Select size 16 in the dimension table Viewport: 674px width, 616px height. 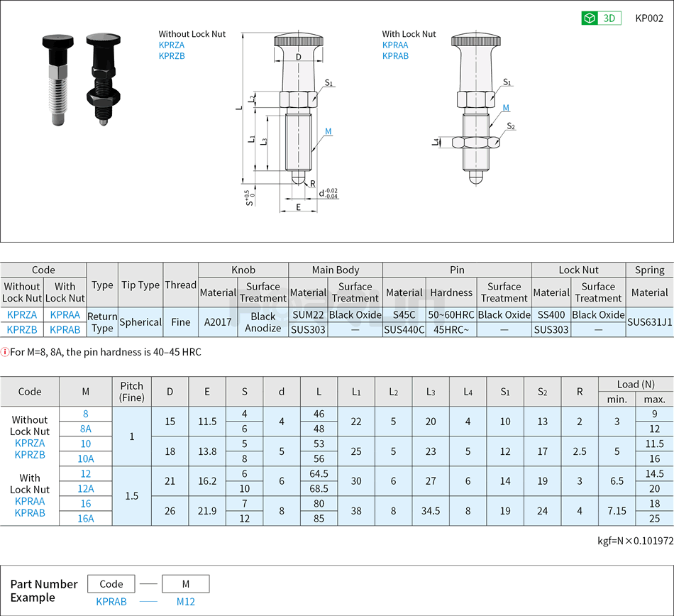[x=87, y=504]
